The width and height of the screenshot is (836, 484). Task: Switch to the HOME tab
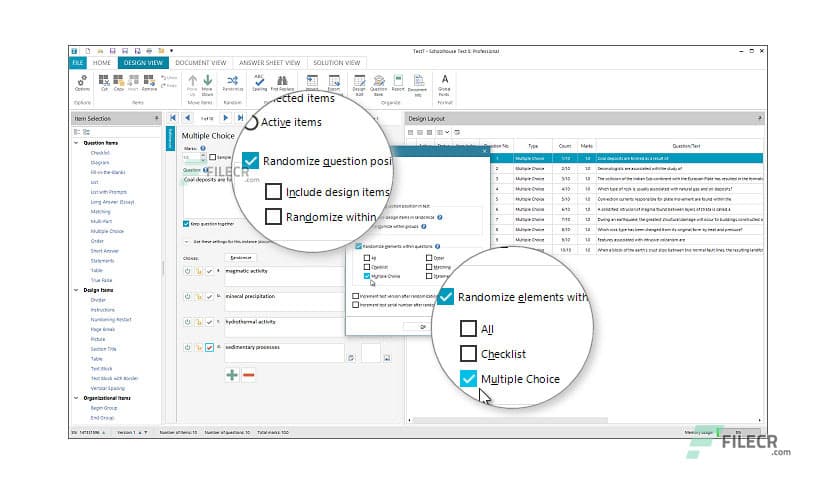[102, 63]
